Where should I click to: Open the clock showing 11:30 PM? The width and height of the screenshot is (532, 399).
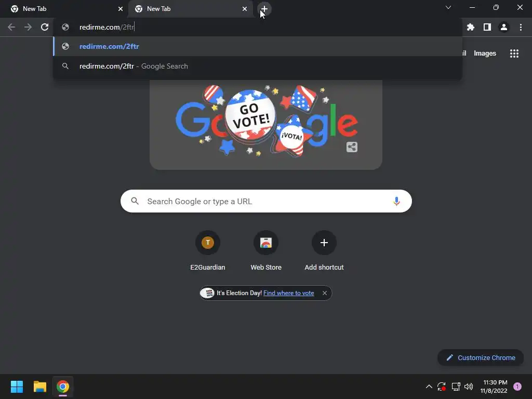[494, 387]
